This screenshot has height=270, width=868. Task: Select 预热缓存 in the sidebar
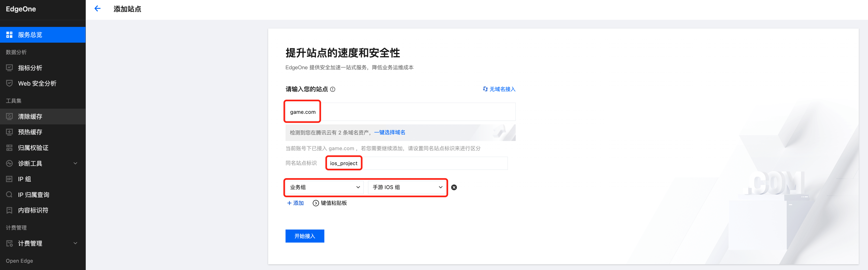[x=43, y=132]
